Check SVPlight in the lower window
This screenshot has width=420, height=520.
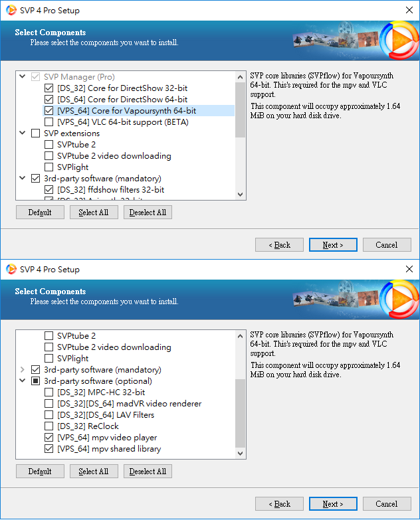(x=49, y=359)
